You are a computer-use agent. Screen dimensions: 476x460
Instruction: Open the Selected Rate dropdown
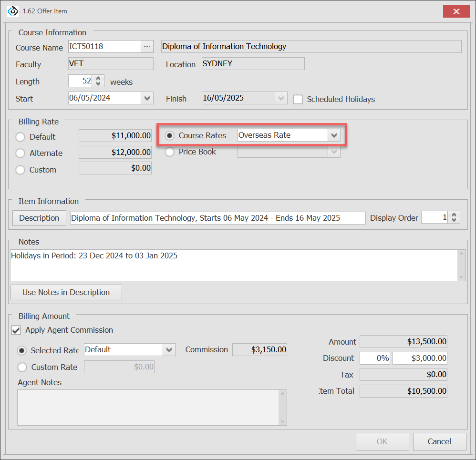(x=169, y=350)
